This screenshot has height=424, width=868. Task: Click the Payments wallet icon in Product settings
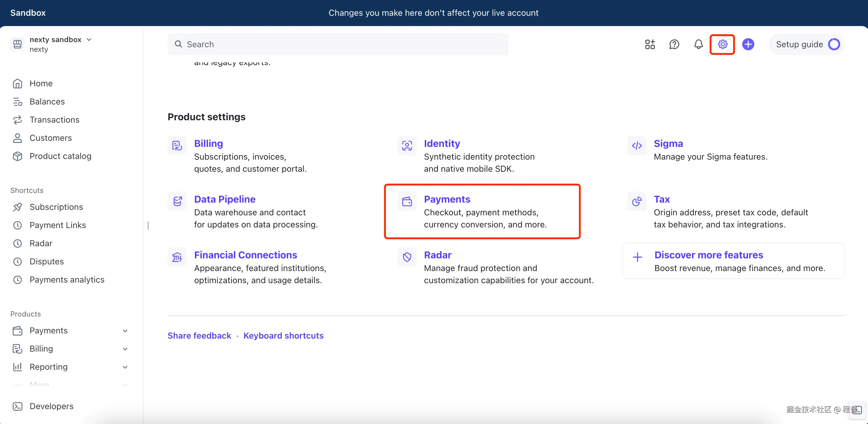coord(407,201)
